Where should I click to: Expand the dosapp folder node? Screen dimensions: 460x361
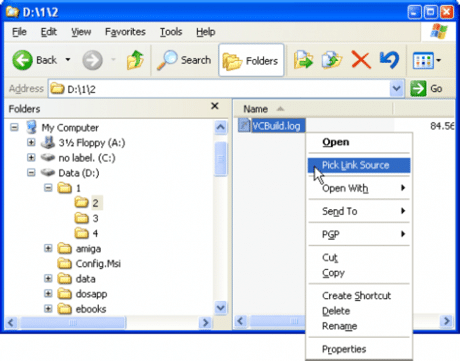click(48, 294)
